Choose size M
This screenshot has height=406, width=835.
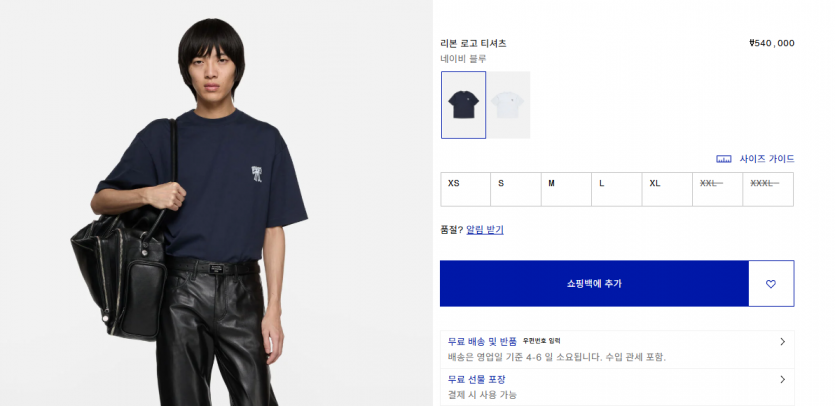pos(566,189)
